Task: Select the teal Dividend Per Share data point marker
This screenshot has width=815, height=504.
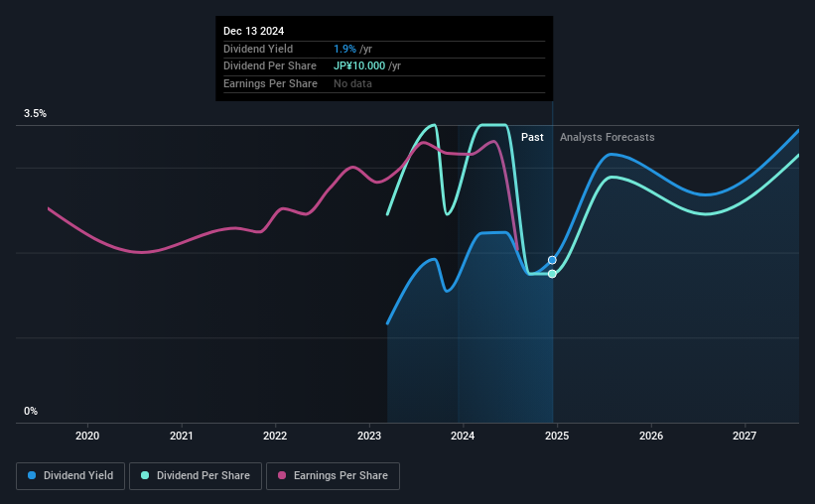Action: point(552,274)
